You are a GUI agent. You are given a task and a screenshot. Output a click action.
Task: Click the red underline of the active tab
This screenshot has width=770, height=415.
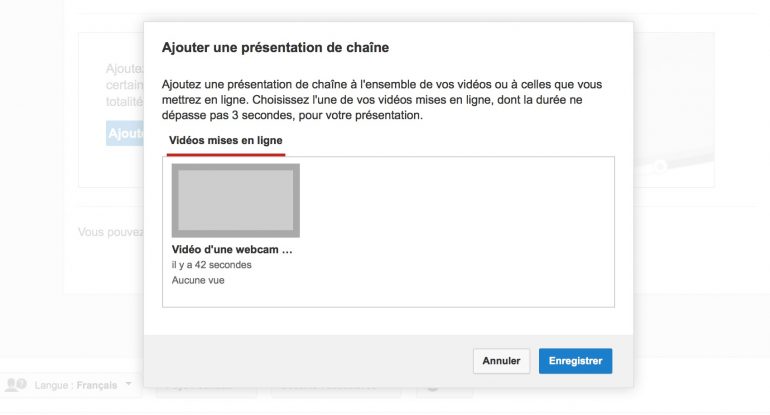225,154
